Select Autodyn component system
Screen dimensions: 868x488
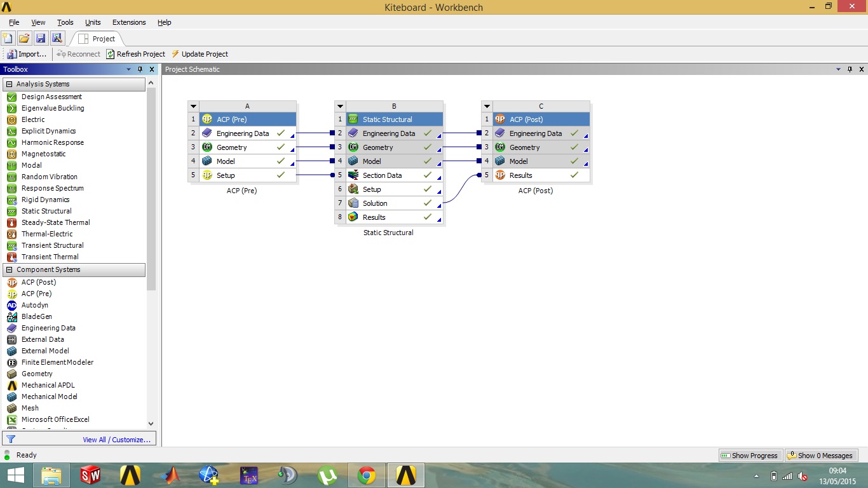click(x=34, y=305)
